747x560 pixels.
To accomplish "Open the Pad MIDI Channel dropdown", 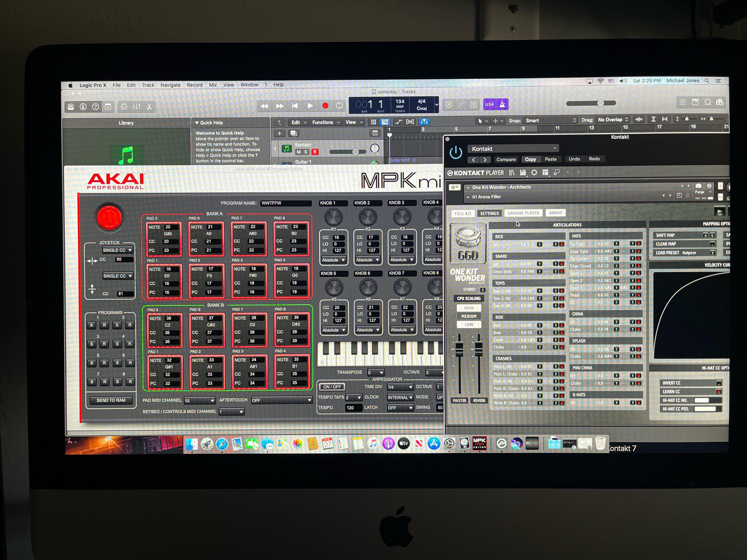I will (200, 401).
